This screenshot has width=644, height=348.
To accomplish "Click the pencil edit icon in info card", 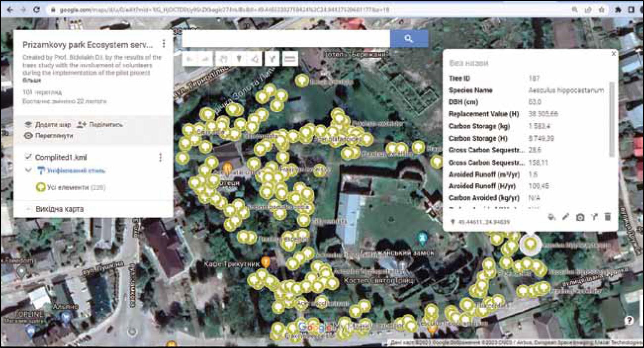I will (x=566, y=217).
